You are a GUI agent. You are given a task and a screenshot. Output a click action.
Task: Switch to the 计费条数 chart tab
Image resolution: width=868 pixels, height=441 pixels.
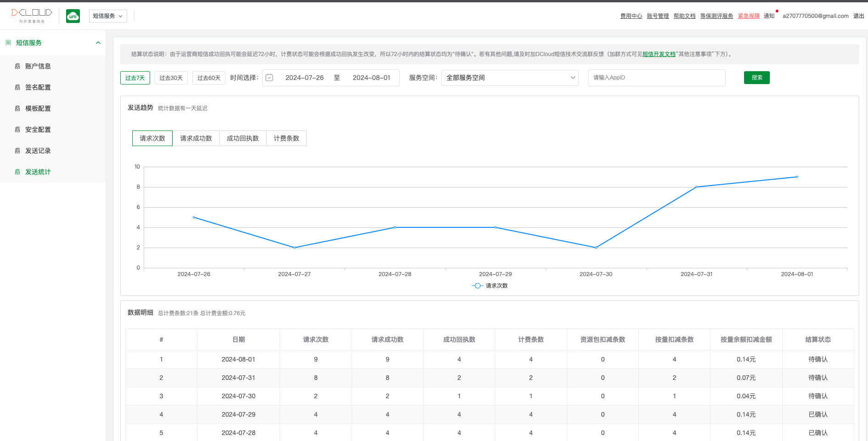(286, 138)
